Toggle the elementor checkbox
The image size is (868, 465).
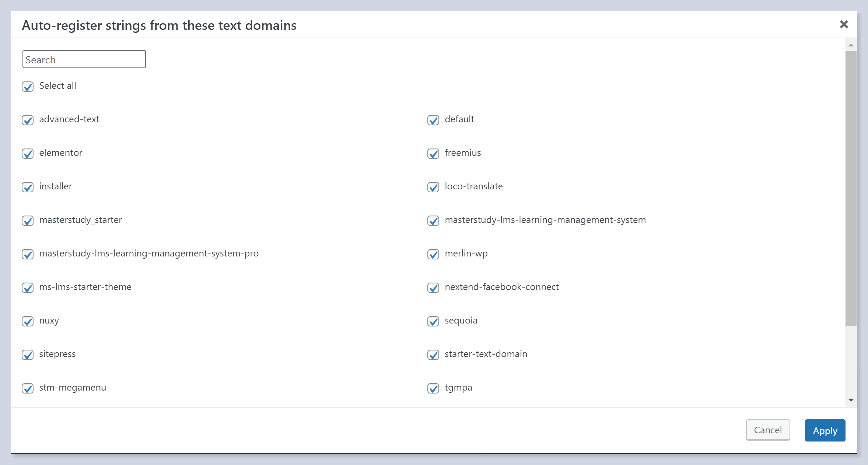tap(28, 154)
